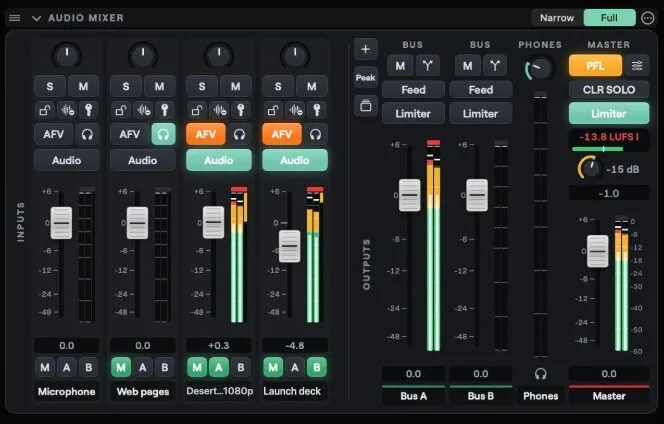Mute the Launch deck channel

(x=312, y=86)
